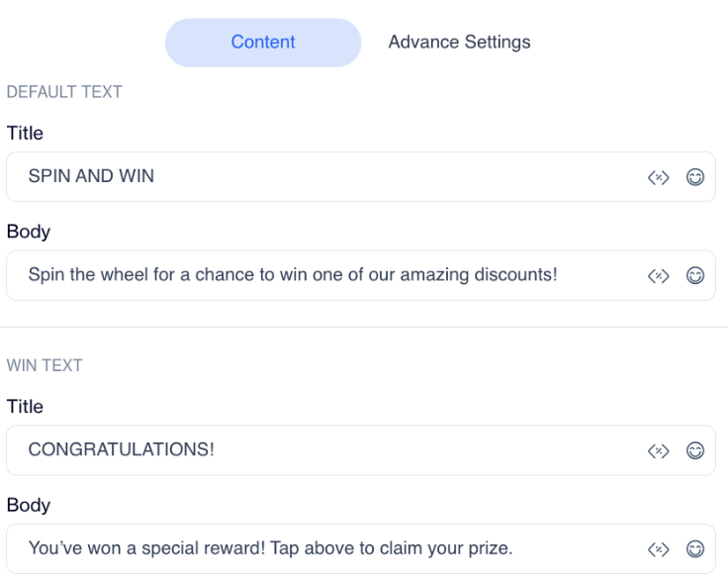Click the Body label under WIN TEXT
The image size is (728, 586).
[28, 505]
